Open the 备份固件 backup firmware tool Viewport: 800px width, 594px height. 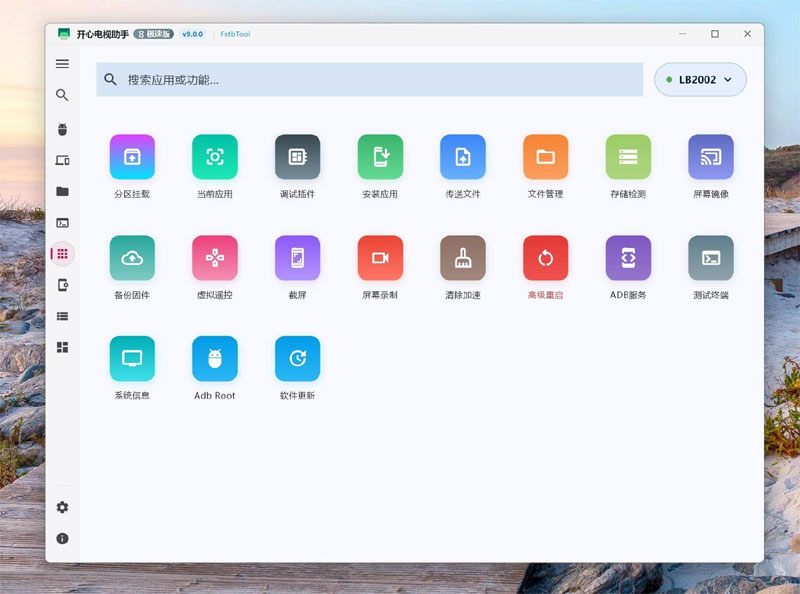(x=132, y=258)
